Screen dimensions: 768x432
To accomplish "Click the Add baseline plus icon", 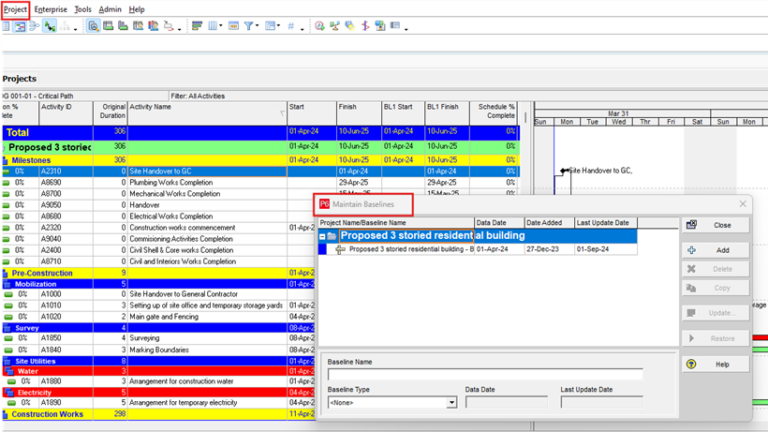I will click(692, 249).
